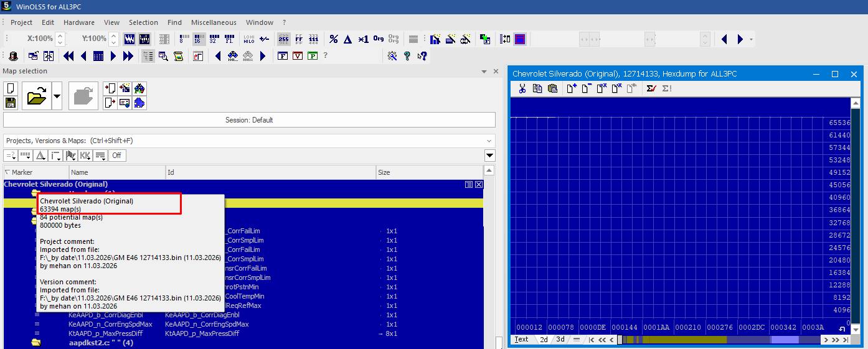The width and height of the screenshot is (868, 349).
Task: Click the Hexdump horizontal overview scrollbar
Action: tap(719, 340)
